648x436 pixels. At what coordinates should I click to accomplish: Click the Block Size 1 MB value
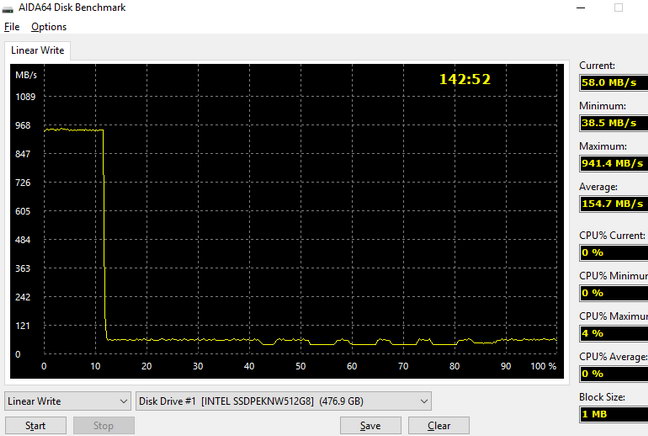coord(614,415)
